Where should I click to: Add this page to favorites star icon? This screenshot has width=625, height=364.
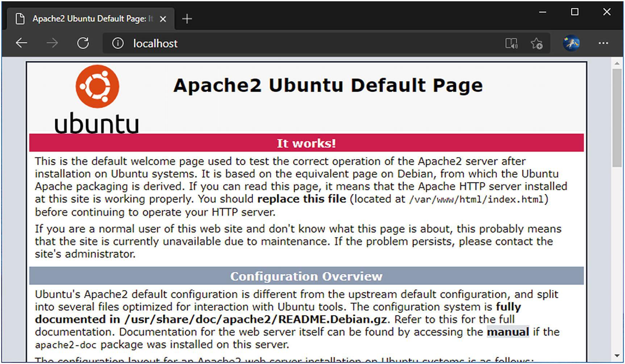click(537, 43)
